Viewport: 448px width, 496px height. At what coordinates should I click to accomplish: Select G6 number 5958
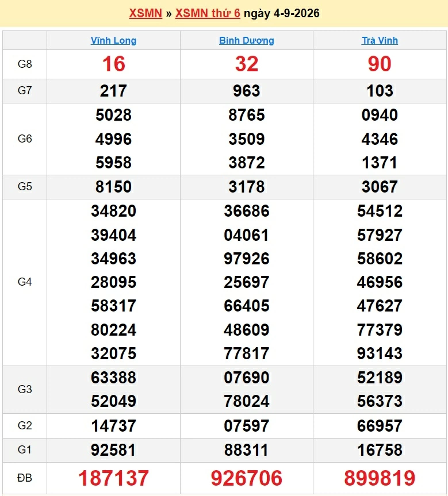tap(114, 163)
